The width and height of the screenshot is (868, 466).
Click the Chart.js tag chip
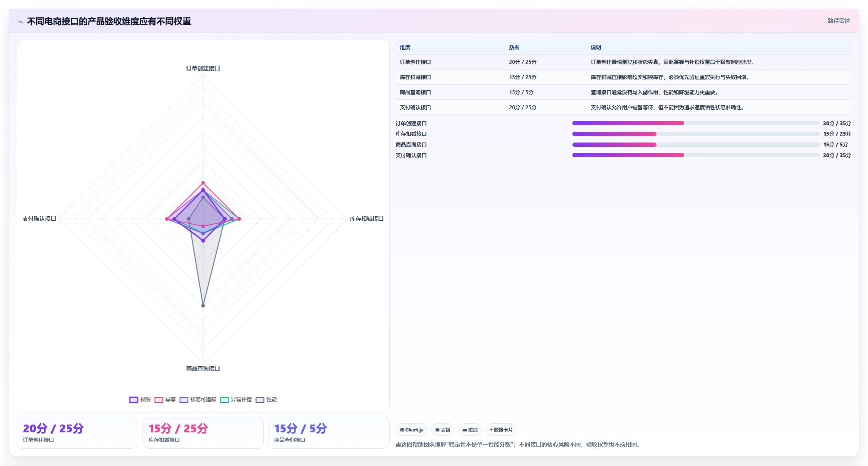[x=412, y=430]
